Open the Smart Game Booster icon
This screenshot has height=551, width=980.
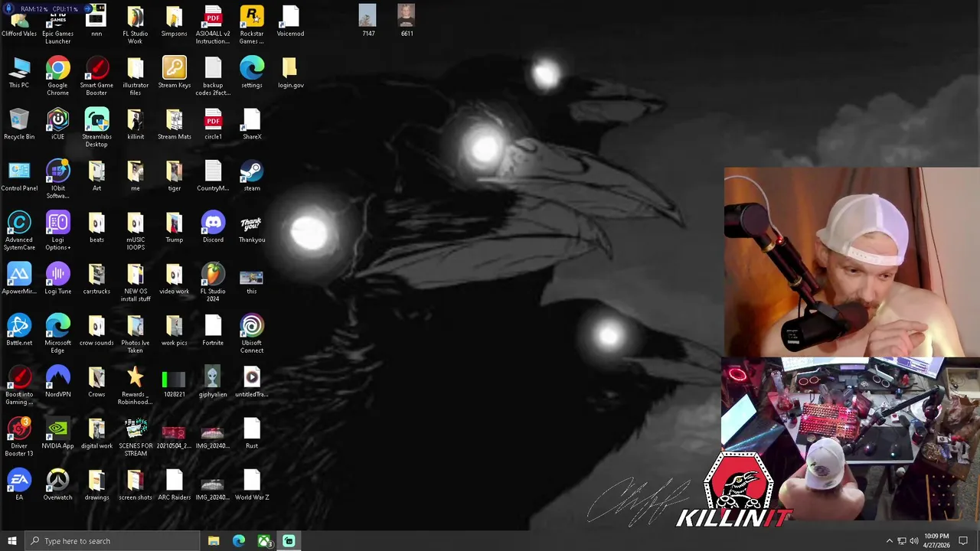click(x=96, y=77)
